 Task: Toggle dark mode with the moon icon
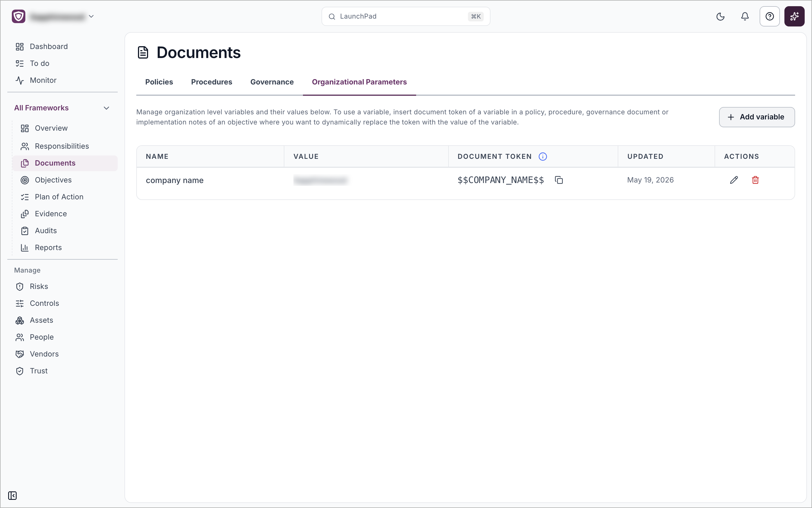[x=720, y=16]
